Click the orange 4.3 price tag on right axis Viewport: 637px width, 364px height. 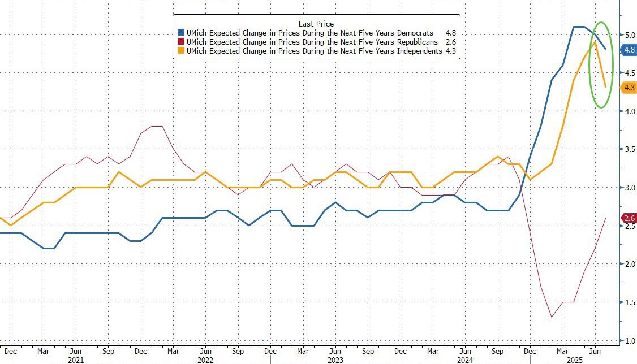[629, 88]
